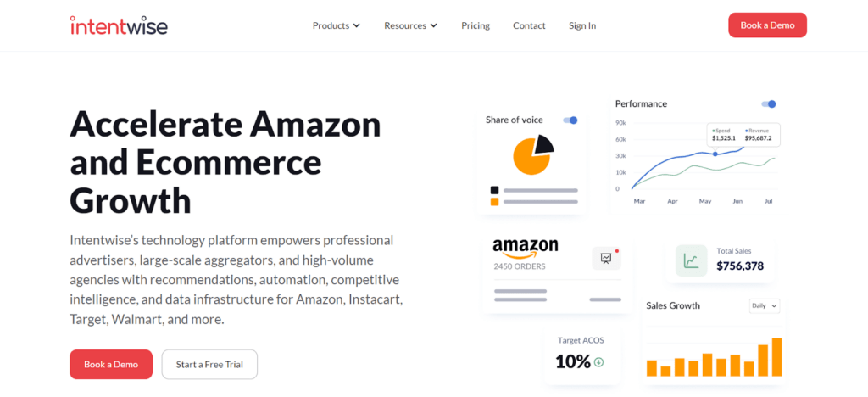Click the tallest orange bar in Sales Growth

point(776,357)
